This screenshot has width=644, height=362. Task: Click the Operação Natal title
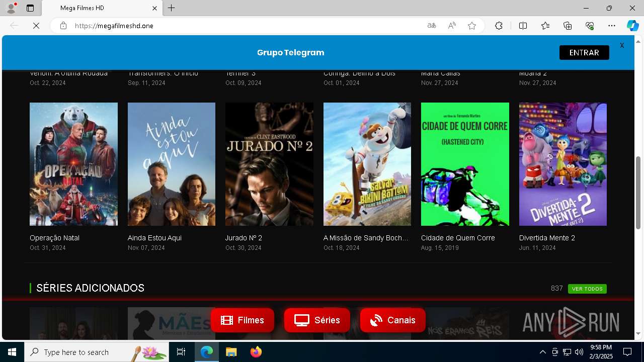(x=54, y=238)
